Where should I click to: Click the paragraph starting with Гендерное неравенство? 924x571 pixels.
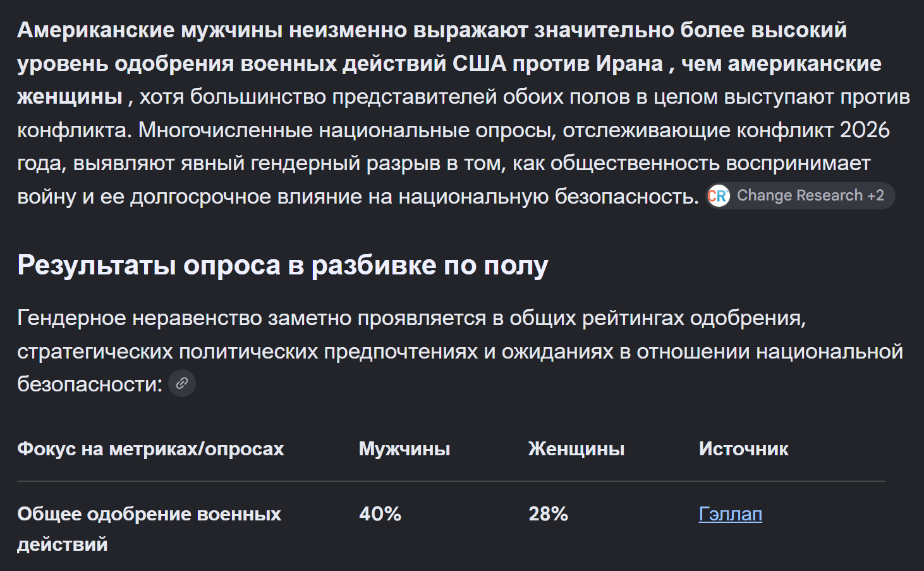pyautogui.click(x=460, y=351)
